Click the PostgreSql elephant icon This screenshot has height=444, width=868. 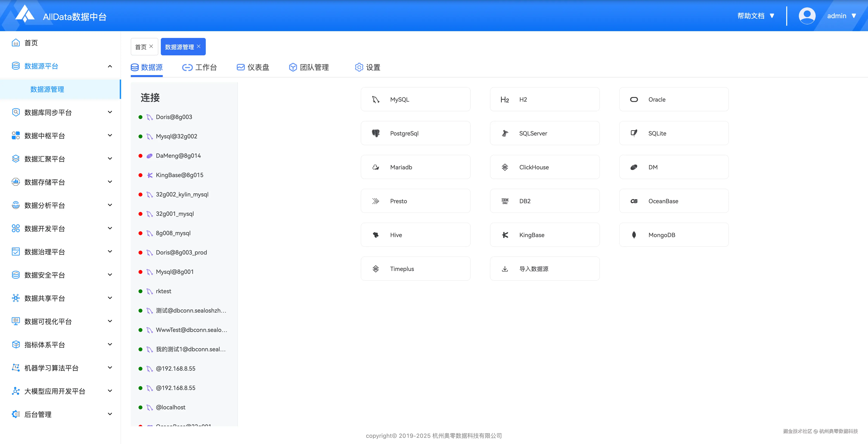[376, 133]
